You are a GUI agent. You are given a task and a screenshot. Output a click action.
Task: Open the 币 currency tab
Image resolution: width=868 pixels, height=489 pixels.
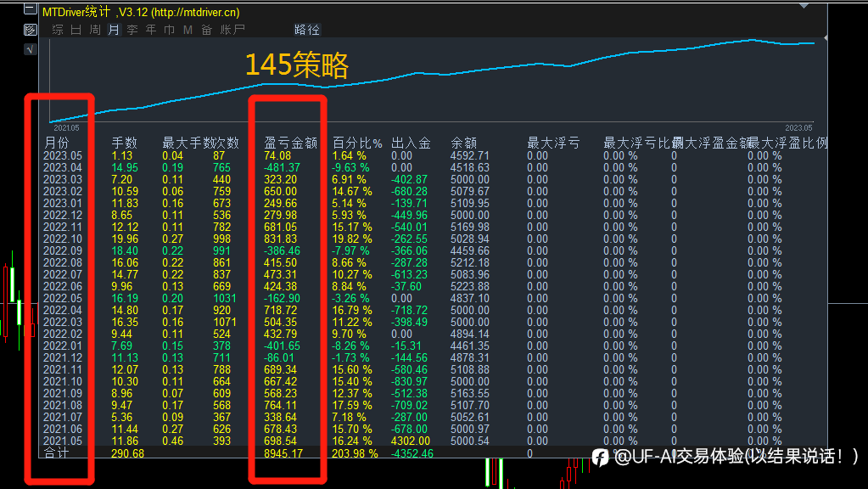click(170, 30)
